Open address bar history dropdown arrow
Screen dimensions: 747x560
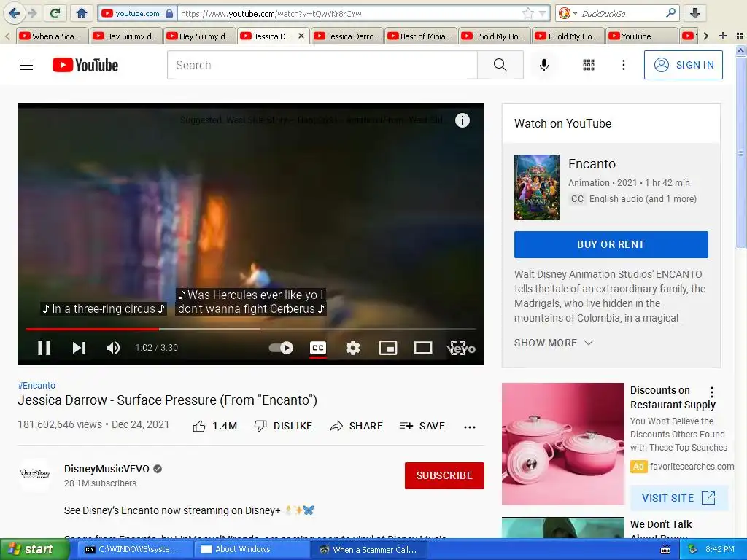(x=542, y=13)
